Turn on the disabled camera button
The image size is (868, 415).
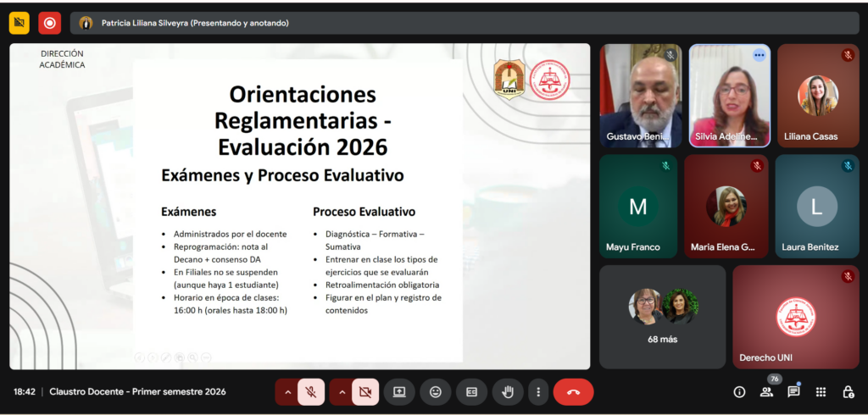[x=365, y=392]
